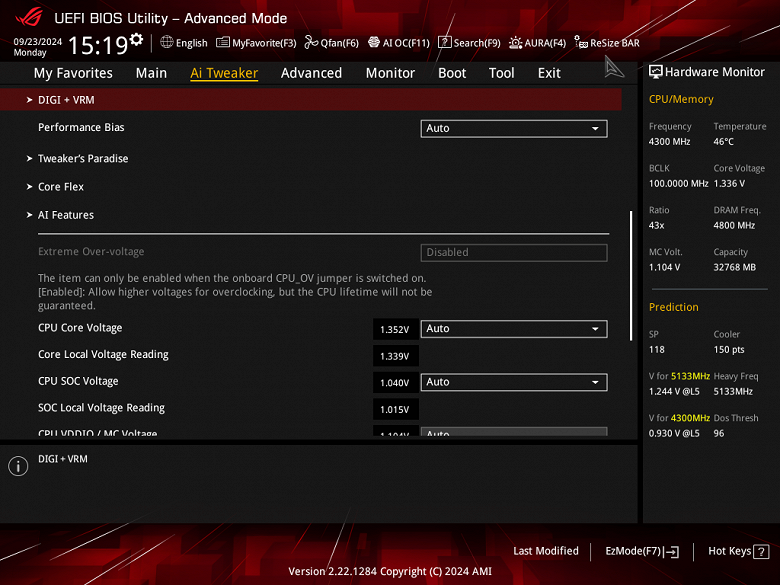Click Core Local Voltage Reading 1.339V
The width and height of the screenshot is (780, 585).
point(395,356)
